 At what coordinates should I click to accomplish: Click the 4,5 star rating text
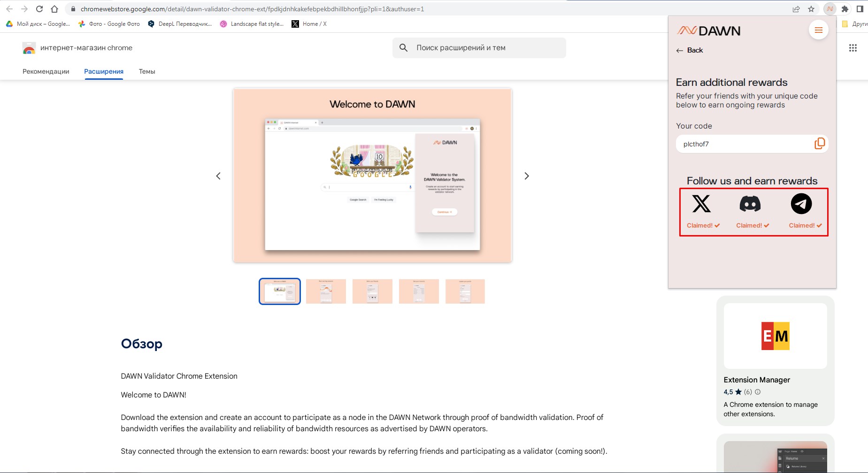[x=732, y=392]
